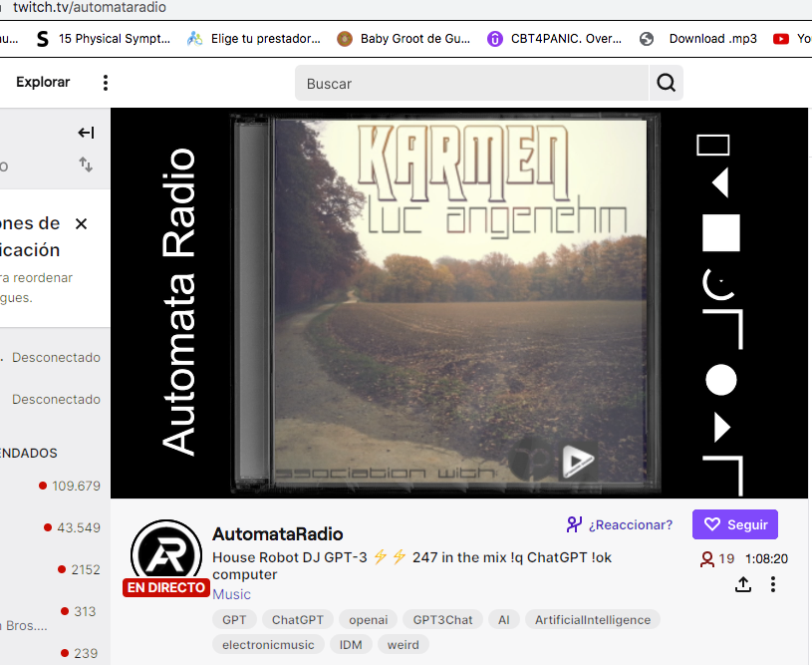Image resolution: width=812 pixels, height=665 pixels.
Task: Click the share upload icon
Action: pyautogui.click(x=742, y=585)
